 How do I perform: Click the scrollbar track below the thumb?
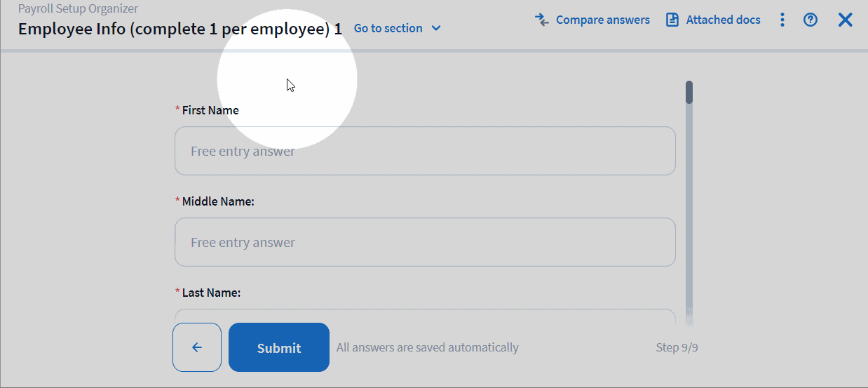689,210
